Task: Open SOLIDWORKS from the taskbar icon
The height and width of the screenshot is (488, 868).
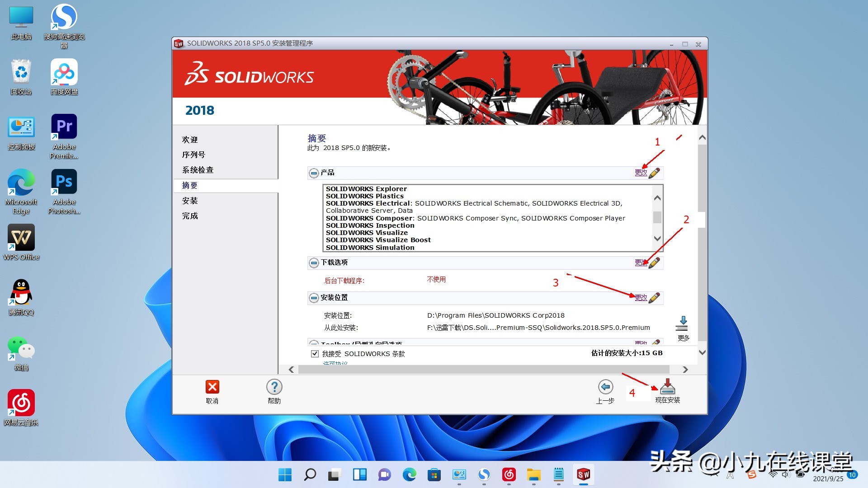Action: pos(583,475)
